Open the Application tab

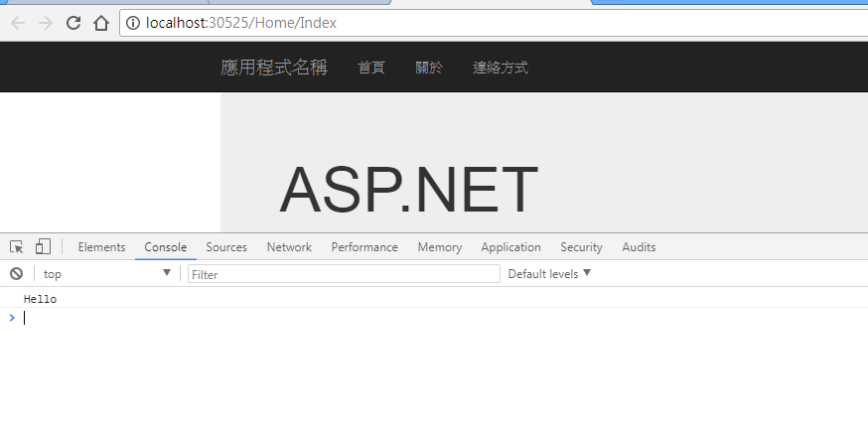coord(510,247)
